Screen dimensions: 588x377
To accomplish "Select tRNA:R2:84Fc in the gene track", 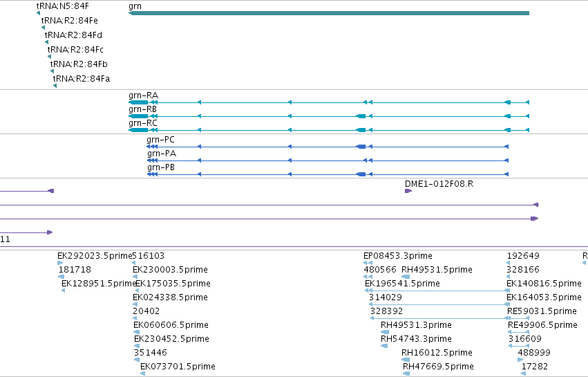I will pos(75,50).
